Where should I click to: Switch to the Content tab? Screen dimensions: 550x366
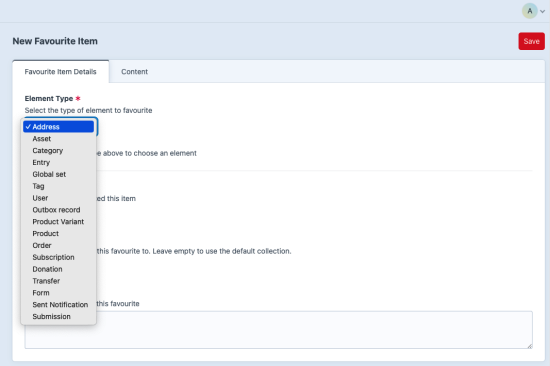134,72
